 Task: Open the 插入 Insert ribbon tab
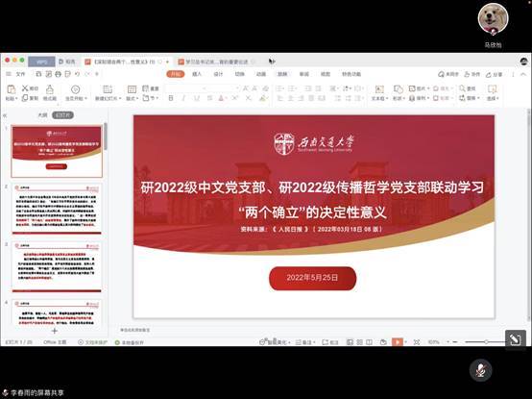[197, 74]
